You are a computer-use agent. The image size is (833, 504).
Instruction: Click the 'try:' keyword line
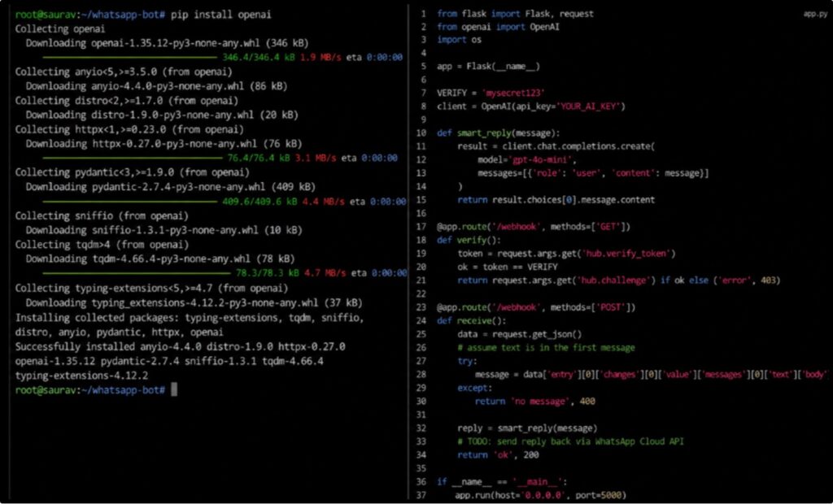[468, 361]
